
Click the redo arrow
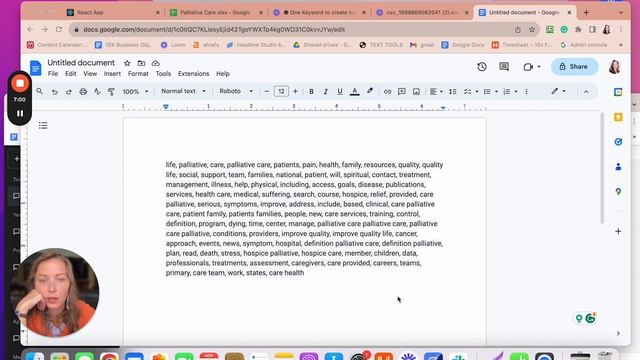click(69, 92)
